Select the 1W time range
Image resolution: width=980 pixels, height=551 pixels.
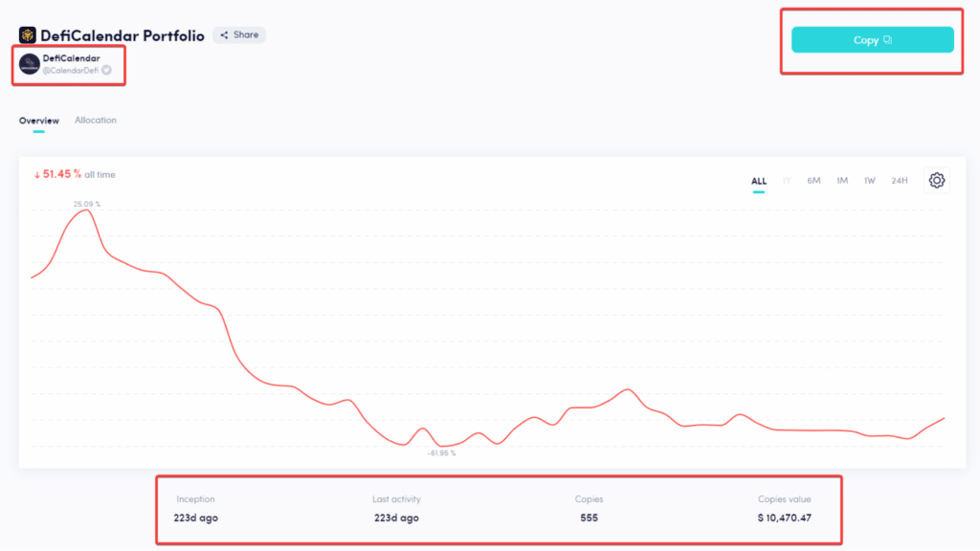click(x=870, y=181)
